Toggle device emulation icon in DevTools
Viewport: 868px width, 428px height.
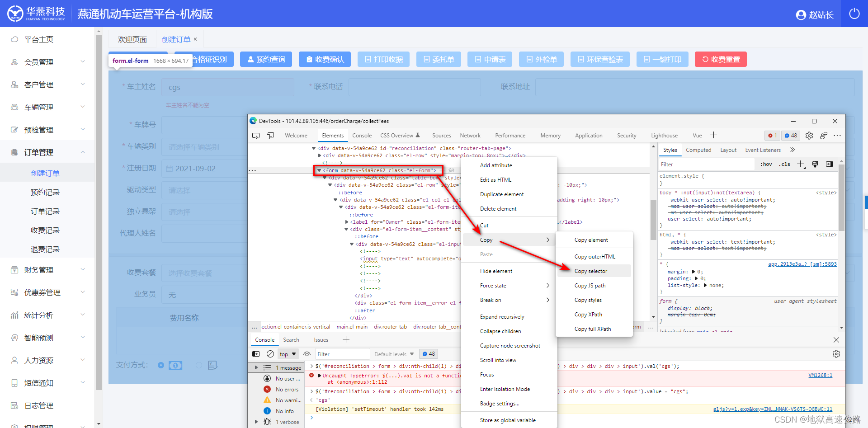point(270,136)
